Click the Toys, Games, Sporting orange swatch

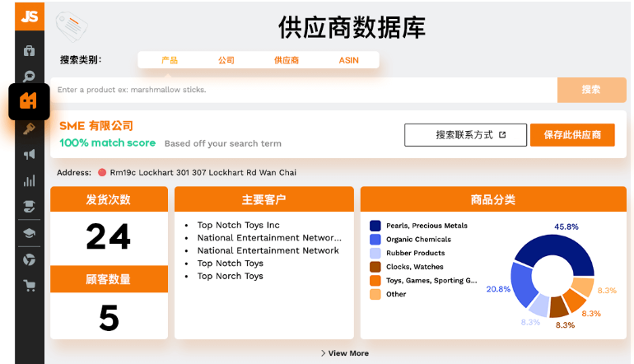(x=375, y=281)
